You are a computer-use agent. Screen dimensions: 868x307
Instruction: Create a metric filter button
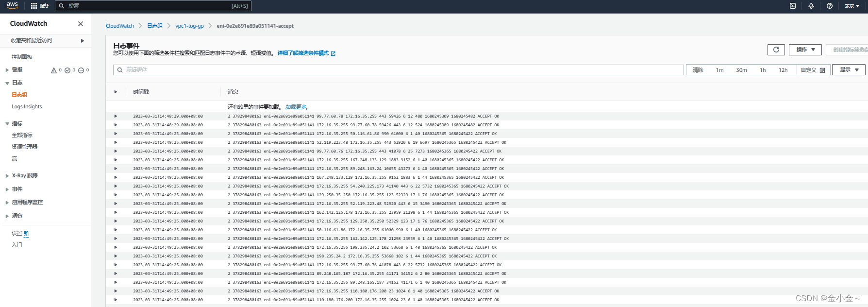(847, 50)
